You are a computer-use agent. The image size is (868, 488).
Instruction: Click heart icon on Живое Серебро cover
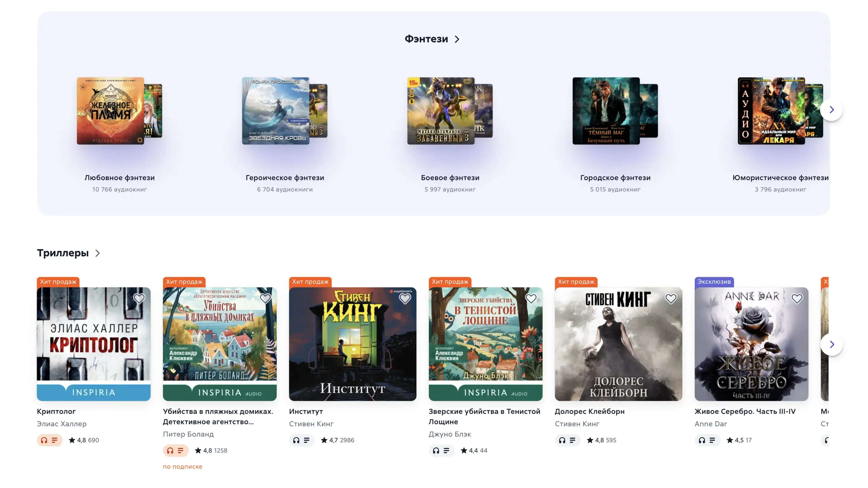pos(797,299)
